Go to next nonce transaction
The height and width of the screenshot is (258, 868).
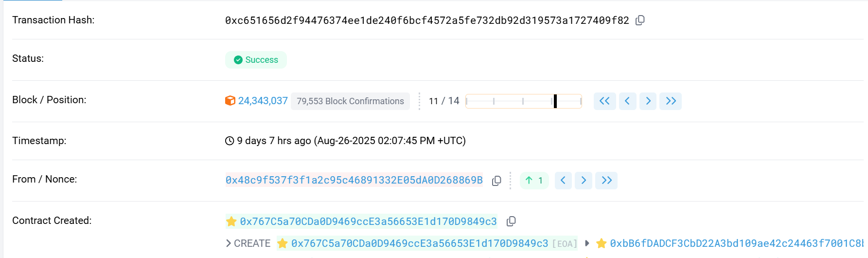point(584,181)
